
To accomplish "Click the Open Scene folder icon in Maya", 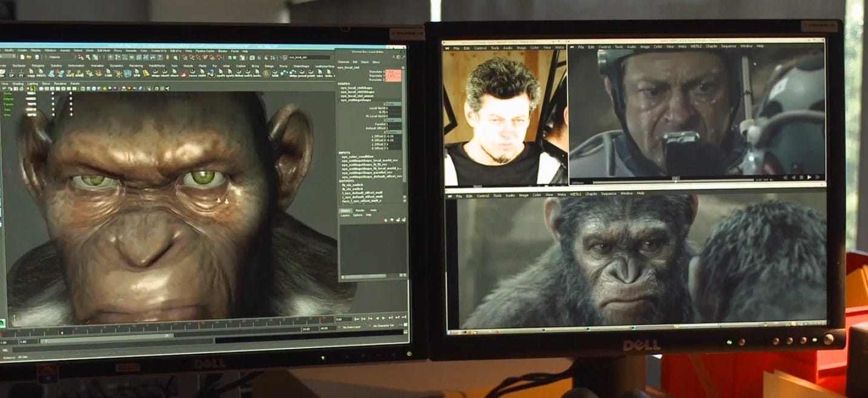I will pos(30,56).
